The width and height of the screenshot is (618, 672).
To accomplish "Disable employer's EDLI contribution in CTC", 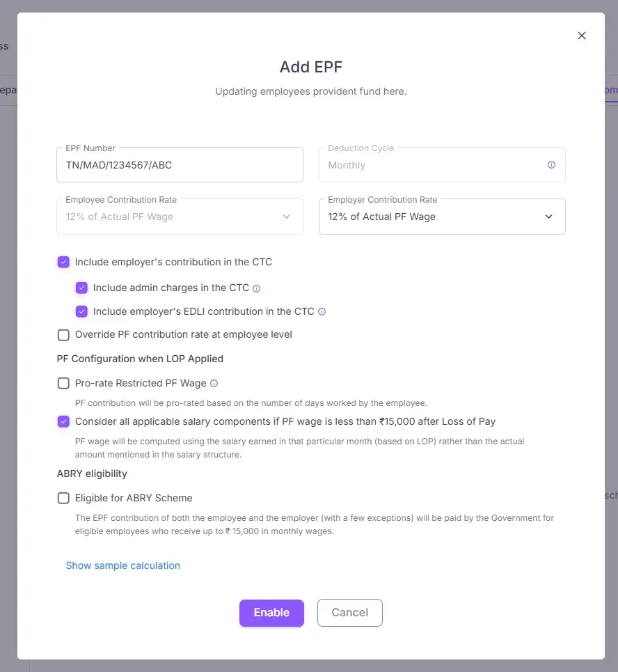I will tap(81, 311).
